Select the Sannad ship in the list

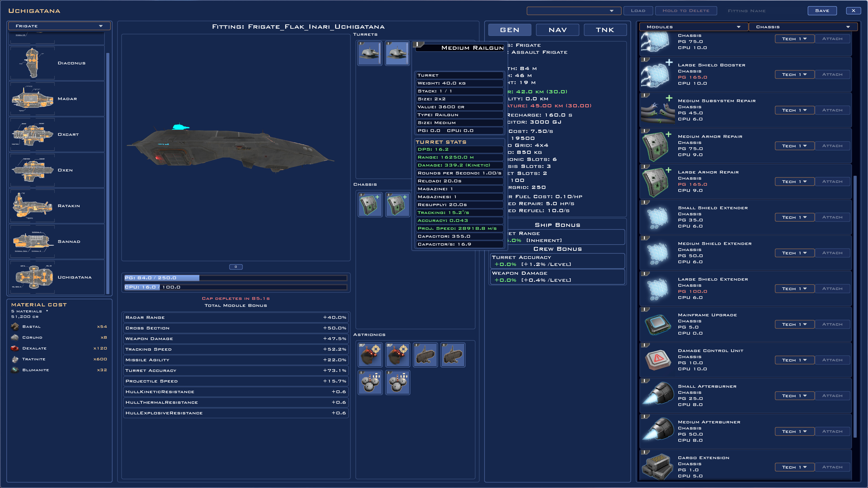click(x=57, y=242)
